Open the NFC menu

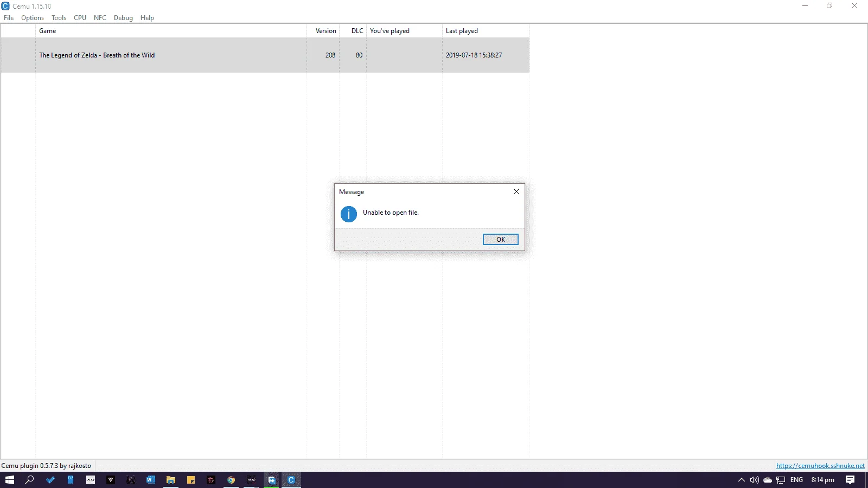100,18
